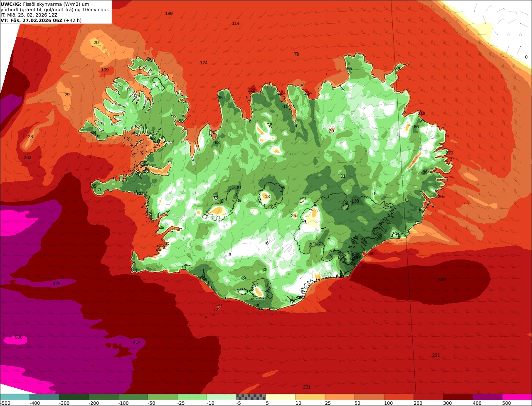Click the map title 'Flæði skynvarma (W/m2) um'
The image size is (532, 406).
tap(56, 4)
